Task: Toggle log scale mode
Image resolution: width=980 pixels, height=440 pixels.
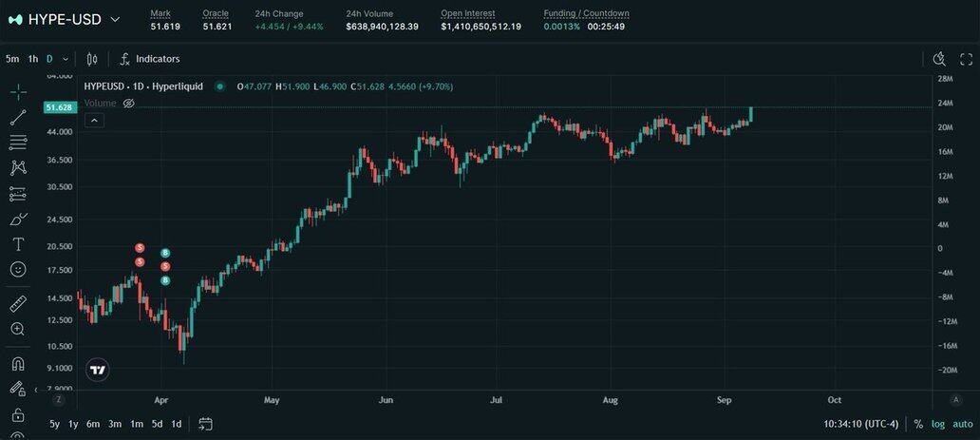Action: (x=938, y=425)
